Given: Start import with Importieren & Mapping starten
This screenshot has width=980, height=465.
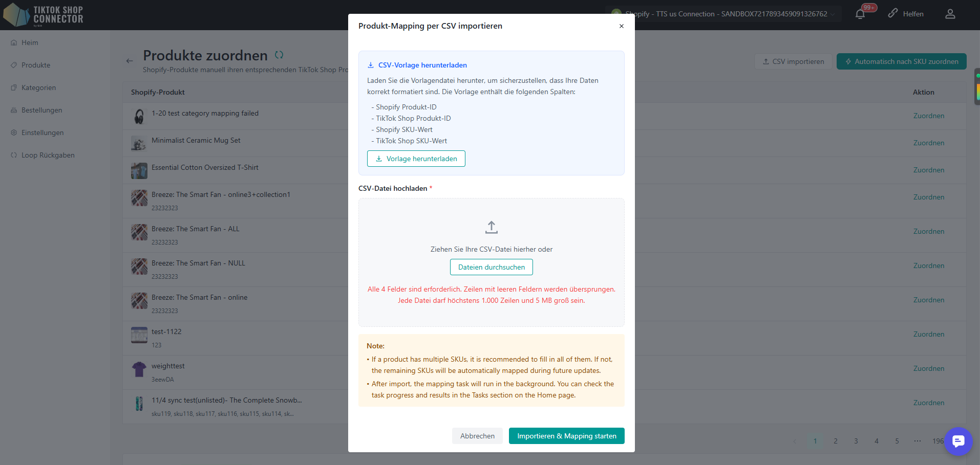Looking at the screenshot, I should pos(567,436).
